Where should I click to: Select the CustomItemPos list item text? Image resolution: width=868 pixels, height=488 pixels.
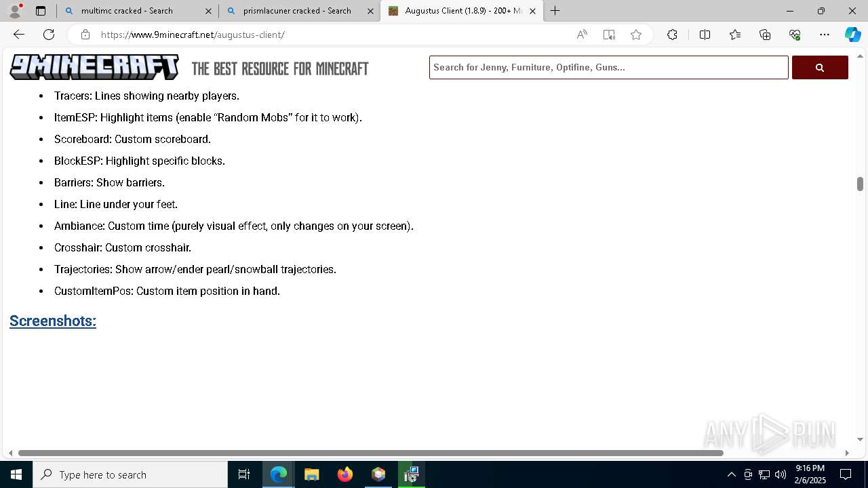tap(167, 291)
